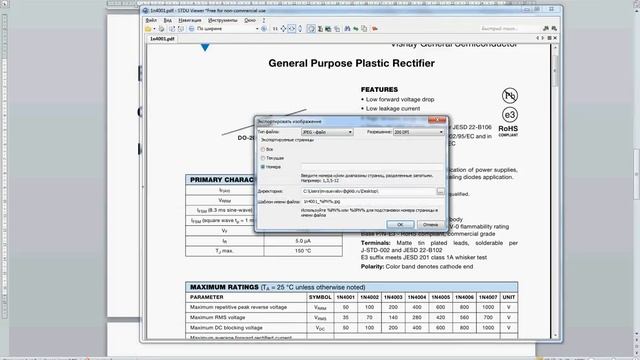
Task: Open the Окно menu
Action: (250, 20)
